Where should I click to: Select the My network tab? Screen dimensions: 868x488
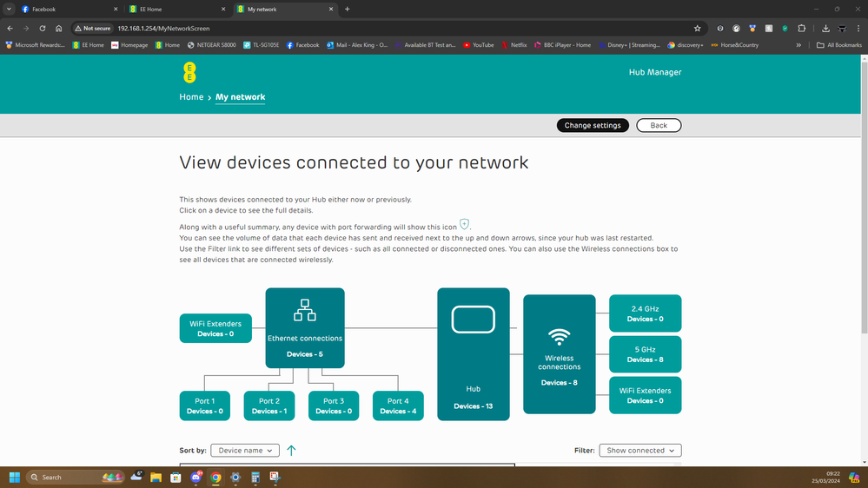point(285,9)
